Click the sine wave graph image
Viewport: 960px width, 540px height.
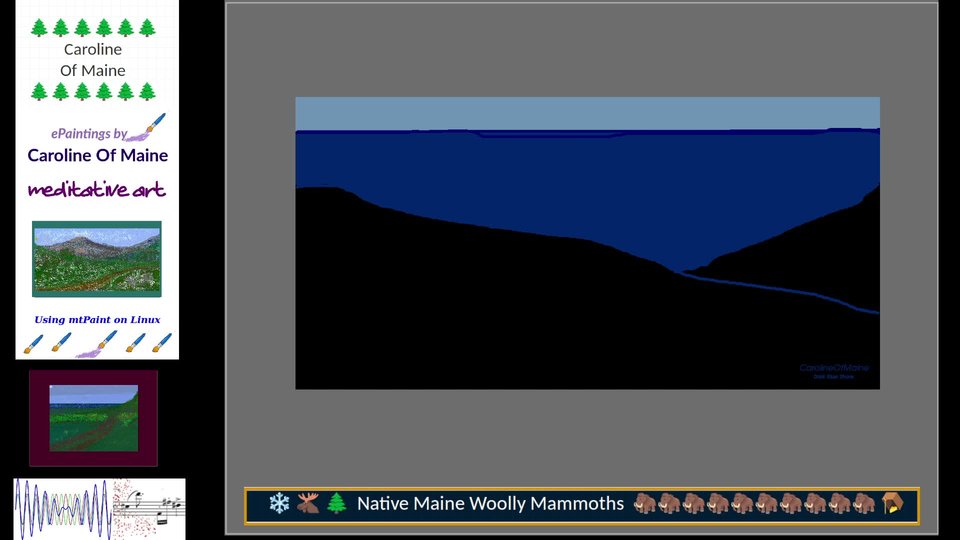(63, 509)
